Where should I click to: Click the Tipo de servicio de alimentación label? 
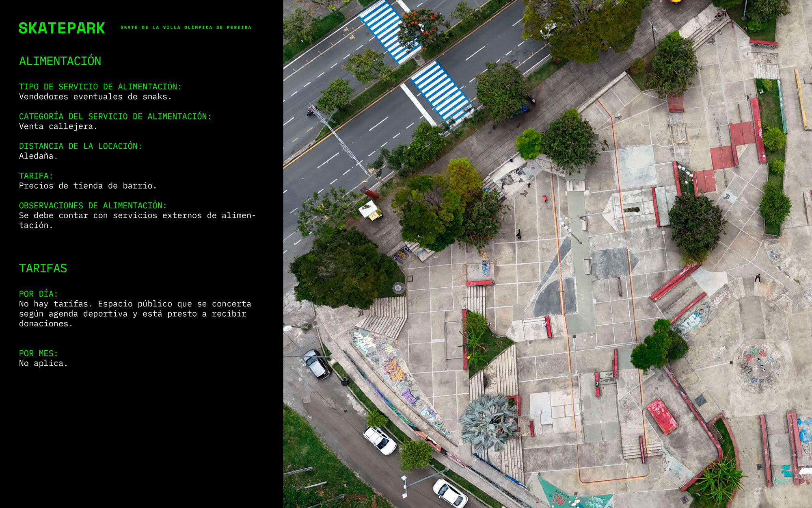100,87
